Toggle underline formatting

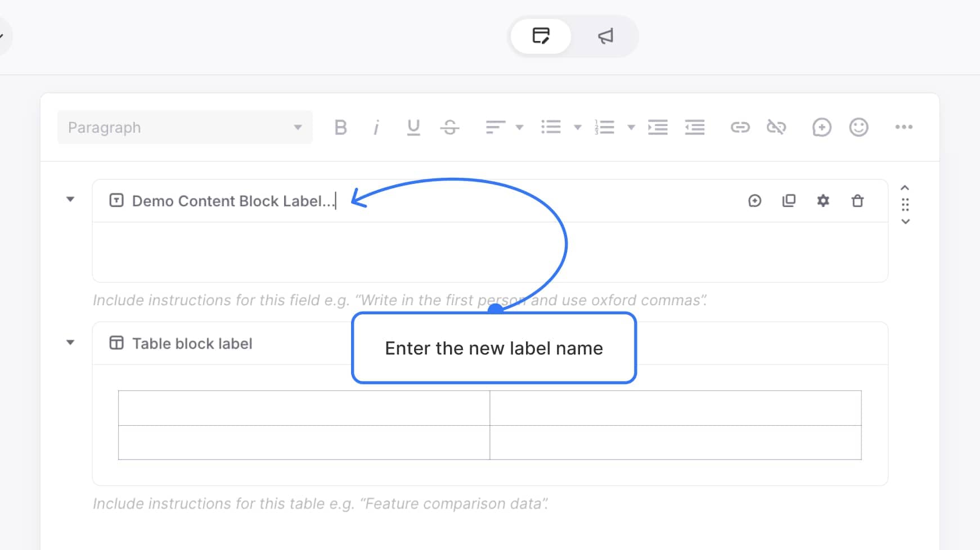click(413, 128)
